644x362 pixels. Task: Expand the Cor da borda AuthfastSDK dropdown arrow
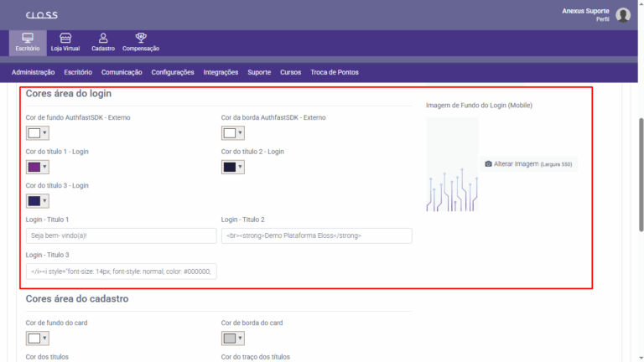click(240, 132)
